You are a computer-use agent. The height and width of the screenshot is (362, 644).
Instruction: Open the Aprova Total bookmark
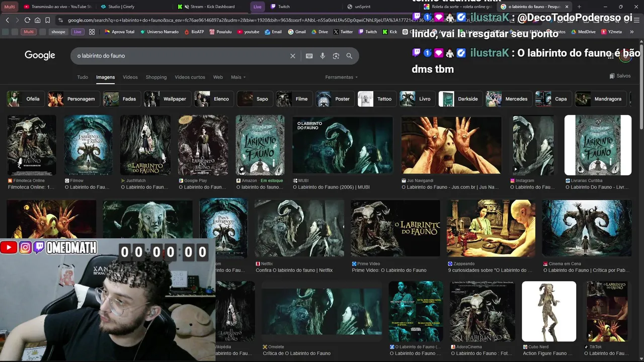[x=119, y=32]
